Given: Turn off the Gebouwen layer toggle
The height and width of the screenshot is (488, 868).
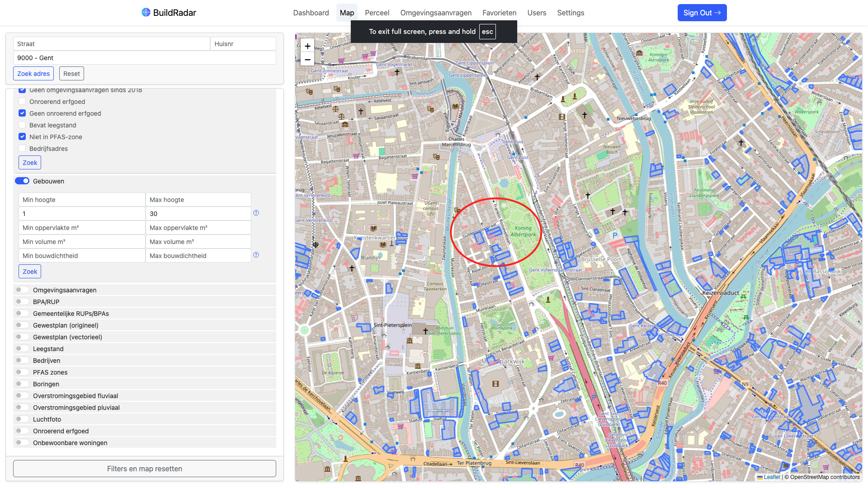Looking at the screenshot, I should pos(22,181).
